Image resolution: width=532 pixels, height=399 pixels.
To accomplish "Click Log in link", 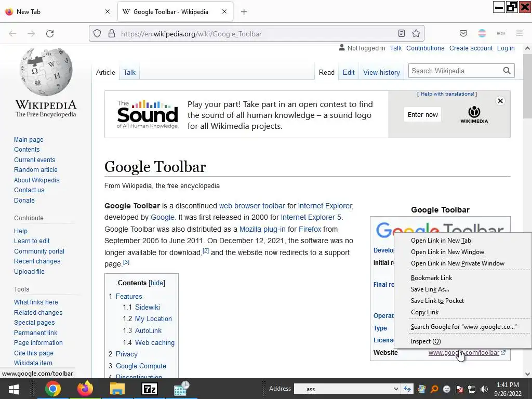I will click(506, 48).
